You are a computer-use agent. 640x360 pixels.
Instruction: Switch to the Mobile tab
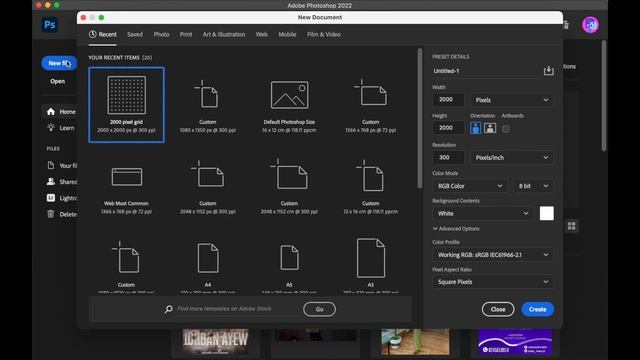287,35
